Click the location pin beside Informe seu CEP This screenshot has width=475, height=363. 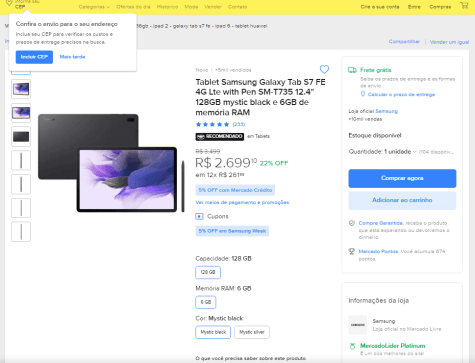[x=9, y=3]
